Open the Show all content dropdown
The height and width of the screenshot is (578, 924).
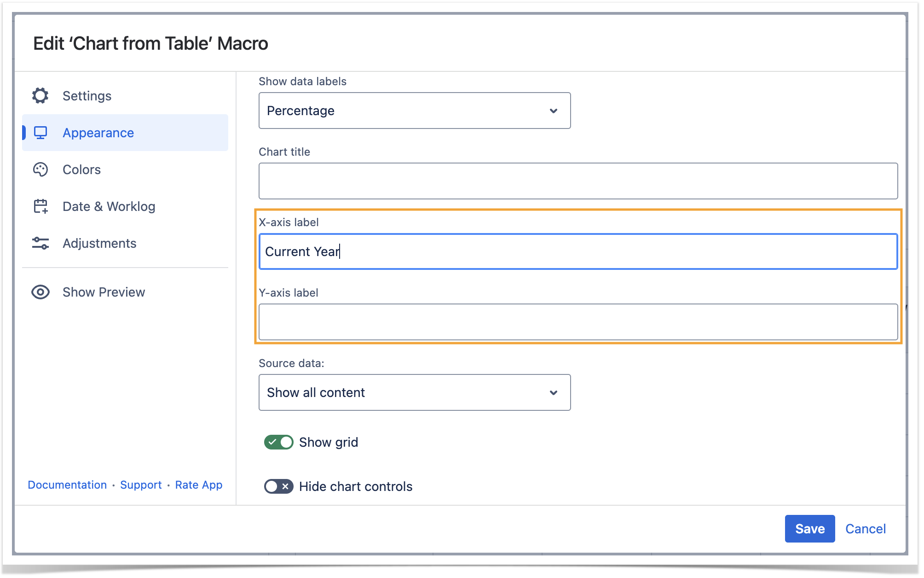[414, 392]
